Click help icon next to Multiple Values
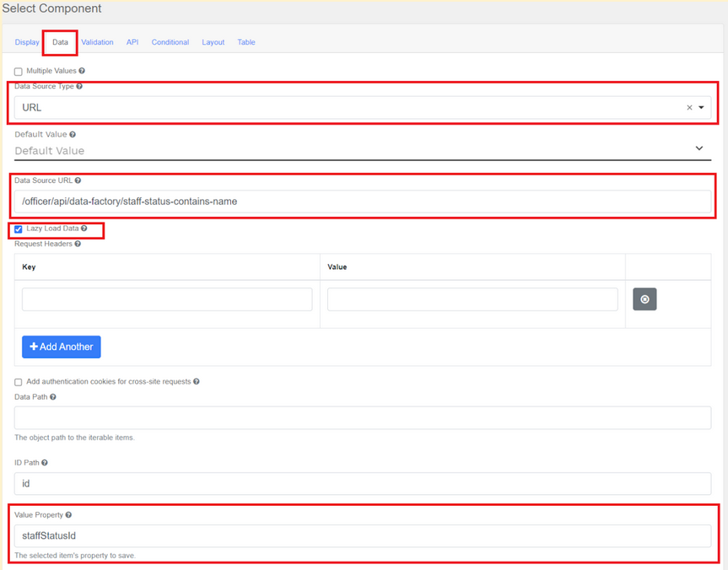This screenshot has width=728, height=570. [x=82, y=72]
